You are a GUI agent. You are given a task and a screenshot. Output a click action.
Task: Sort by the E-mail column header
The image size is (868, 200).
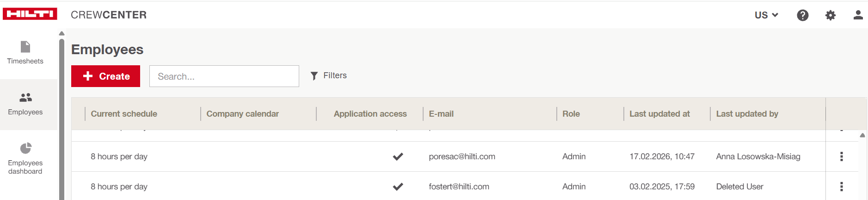[441, 114]
